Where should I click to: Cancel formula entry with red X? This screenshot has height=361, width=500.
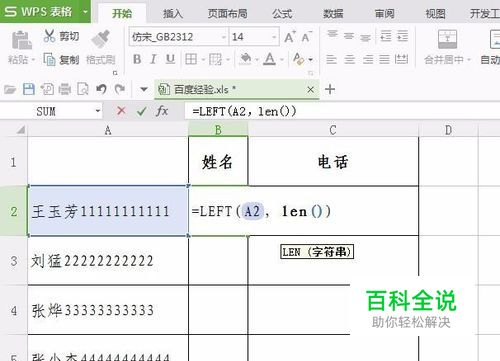point(121,111)
